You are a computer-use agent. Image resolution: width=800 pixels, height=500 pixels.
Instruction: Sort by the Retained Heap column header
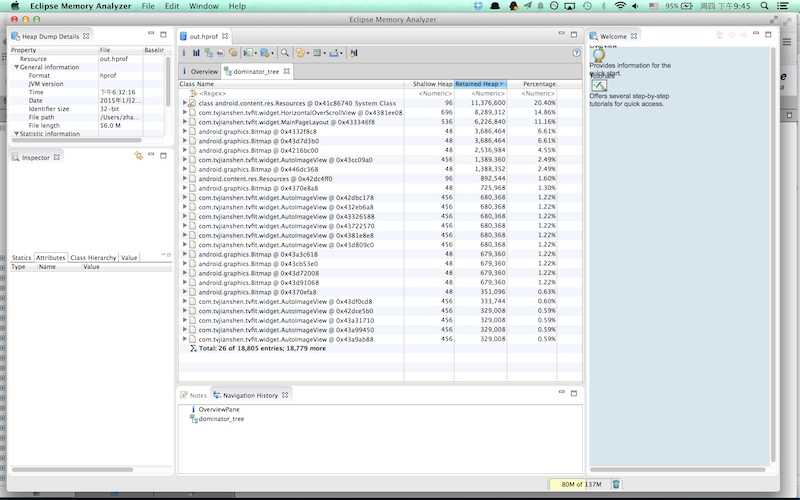click(480, 84)
